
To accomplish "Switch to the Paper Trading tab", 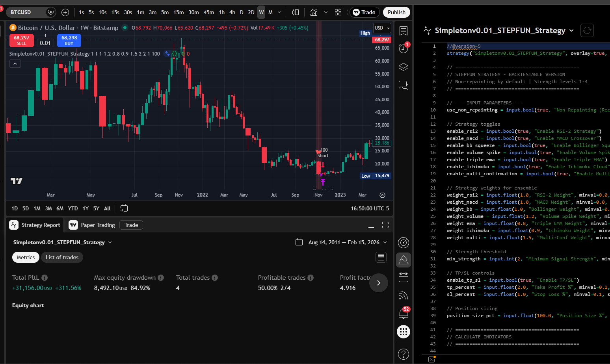I will pyautogui.click(x=91, y=225).
